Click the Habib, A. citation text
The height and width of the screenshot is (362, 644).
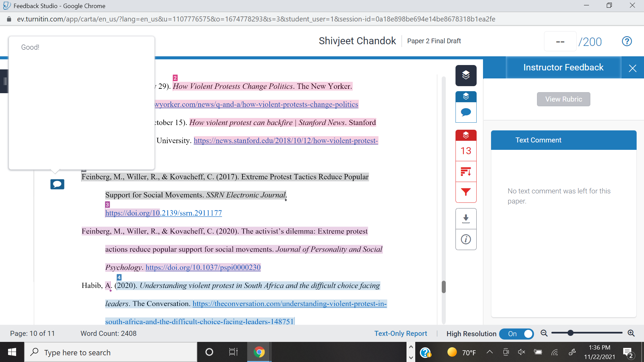pyautogui.click(x=96, y=286)
